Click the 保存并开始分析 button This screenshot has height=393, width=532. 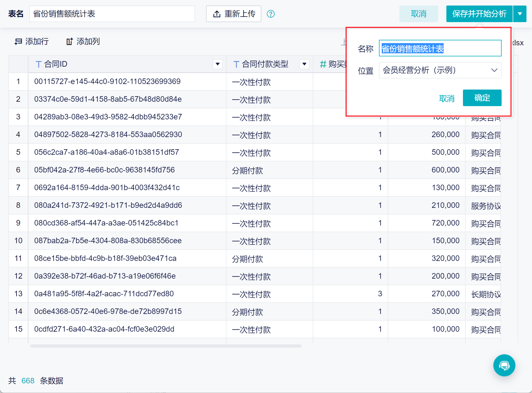tap(479, 14)
